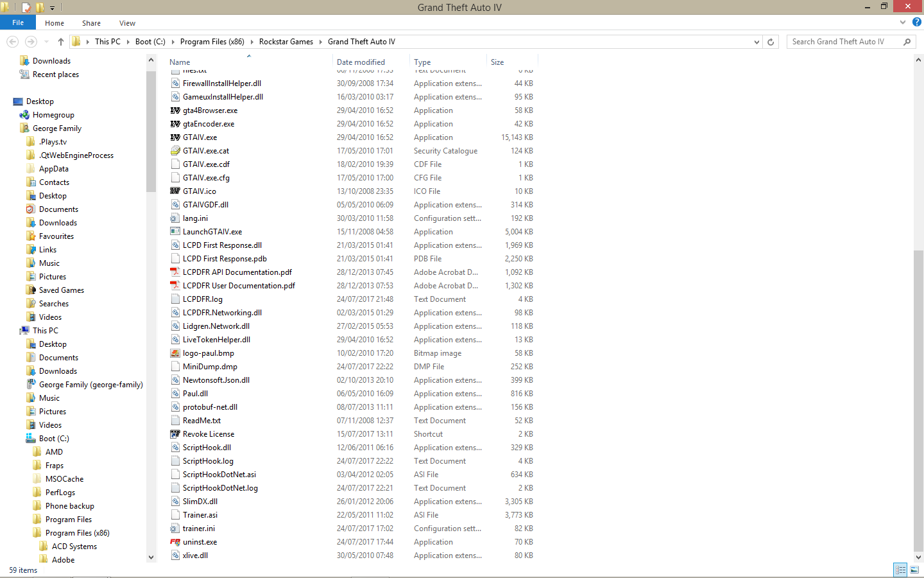
Task: Select the MSOCache folder in navigation tree
Action: point(64,479)
